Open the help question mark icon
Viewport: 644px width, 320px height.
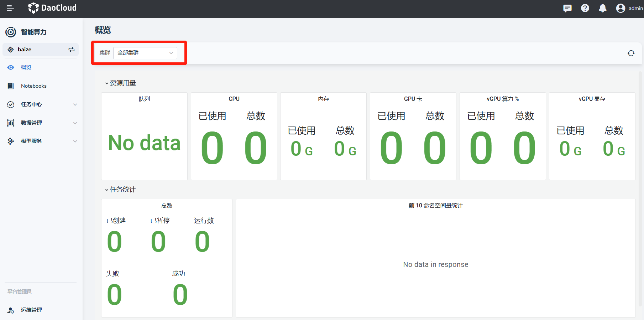point(585,8)
